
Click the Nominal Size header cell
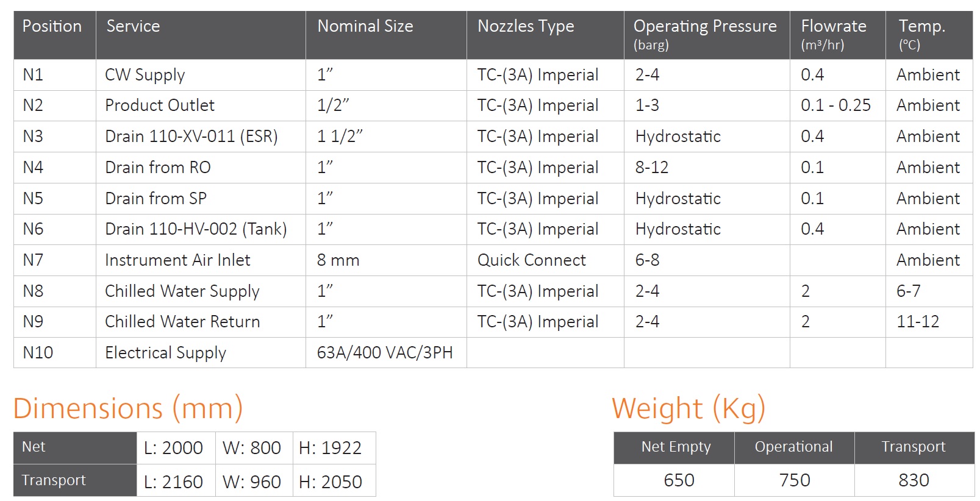coord(386,35)
